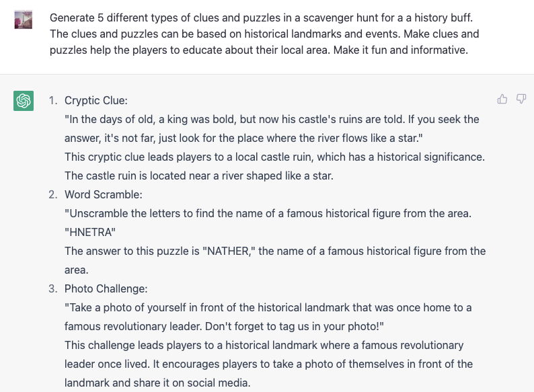The width and height of the screenshot is (534, 392).
Task: Click the thumbs down feedback icon
Action: (521, 99)
